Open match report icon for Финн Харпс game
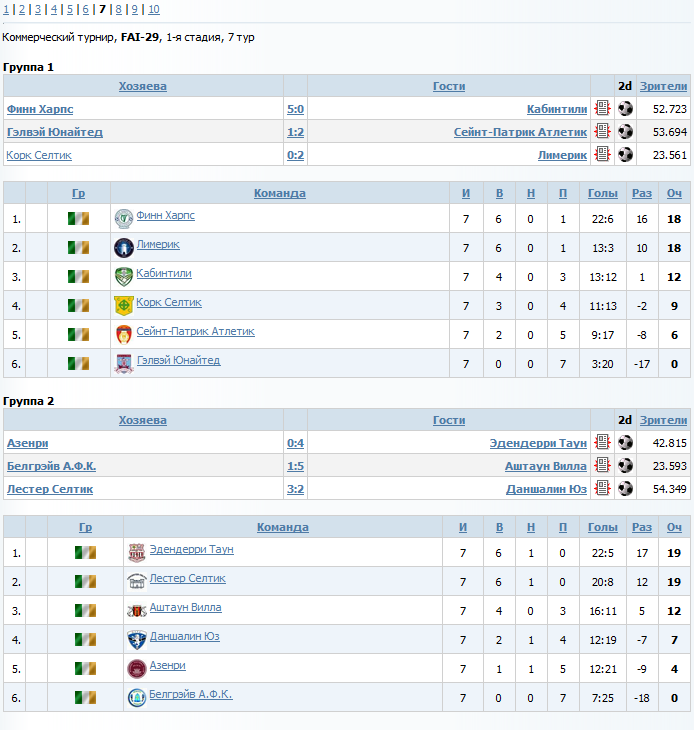 point(602,108)
